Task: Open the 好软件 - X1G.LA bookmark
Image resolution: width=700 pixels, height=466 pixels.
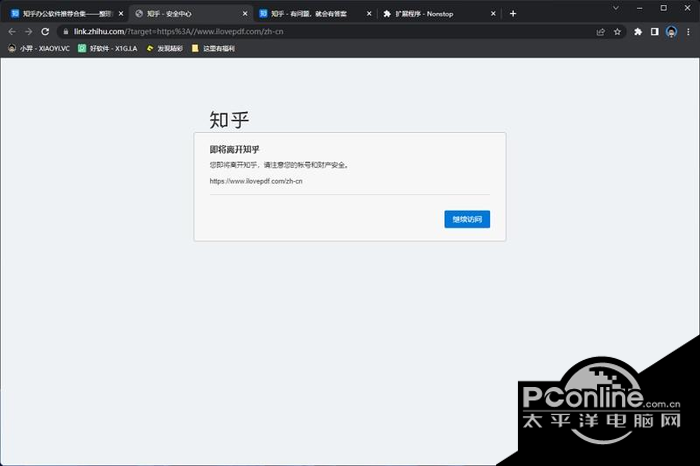Action: (x=108, y=49)
